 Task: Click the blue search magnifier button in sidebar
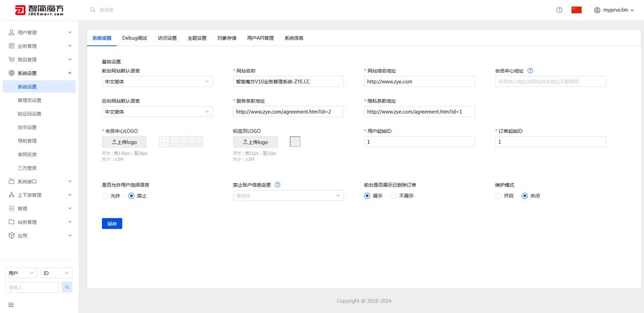(67, 287)
